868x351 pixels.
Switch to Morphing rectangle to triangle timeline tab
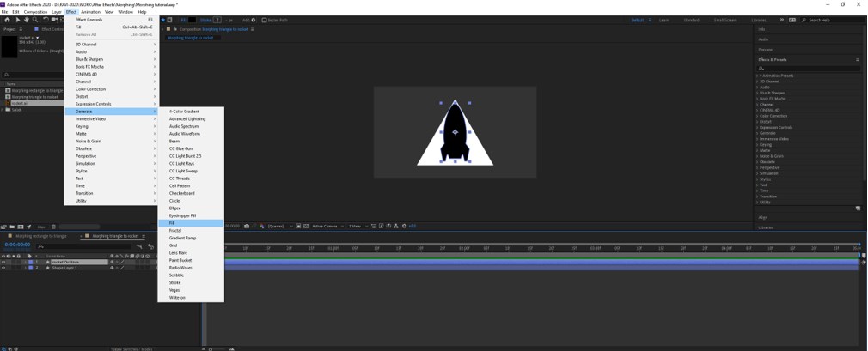pos(41,236)
